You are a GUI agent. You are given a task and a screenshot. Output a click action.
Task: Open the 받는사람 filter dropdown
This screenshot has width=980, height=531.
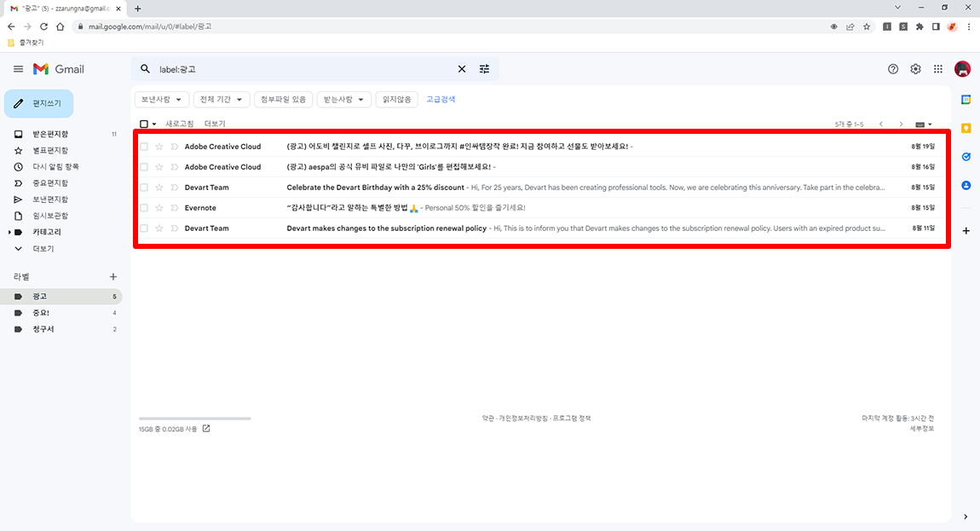343,100
